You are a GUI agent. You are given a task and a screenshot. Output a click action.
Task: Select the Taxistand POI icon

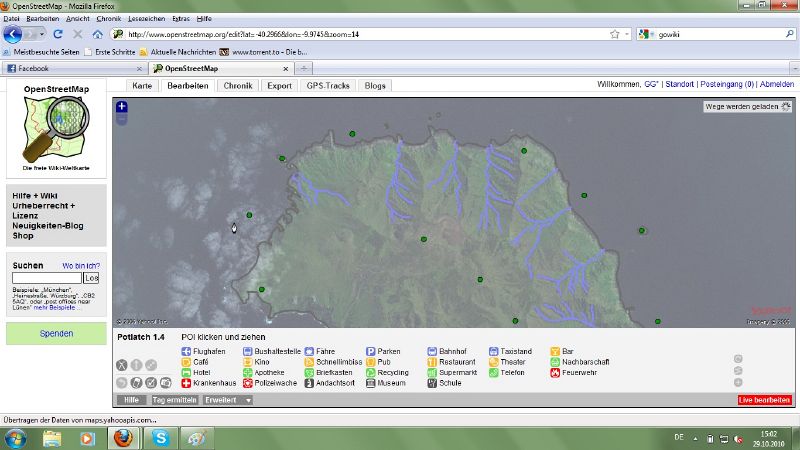[x=493, y=352]
